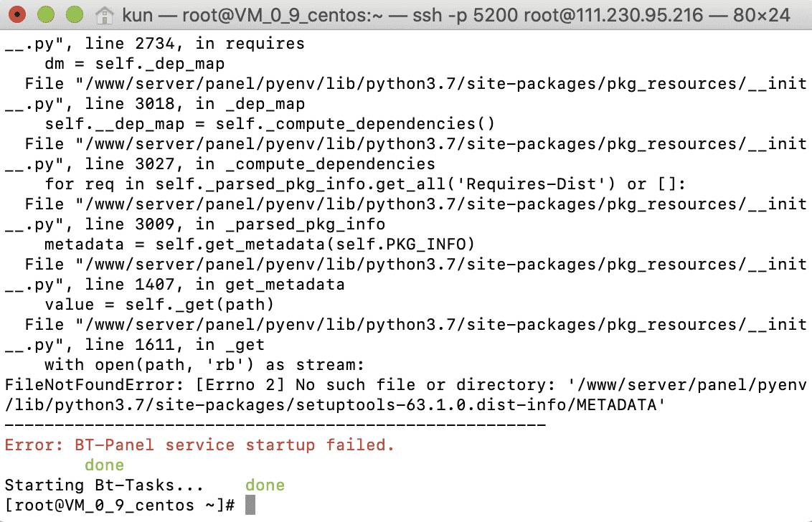The image size is (812, 522).
Task: Click the home folder icon in the title bar
Action: point(105,15)
